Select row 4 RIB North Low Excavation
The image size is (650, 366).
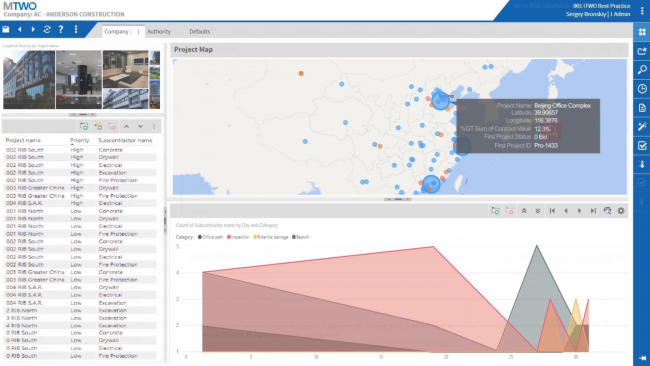(x=80, y=325)
